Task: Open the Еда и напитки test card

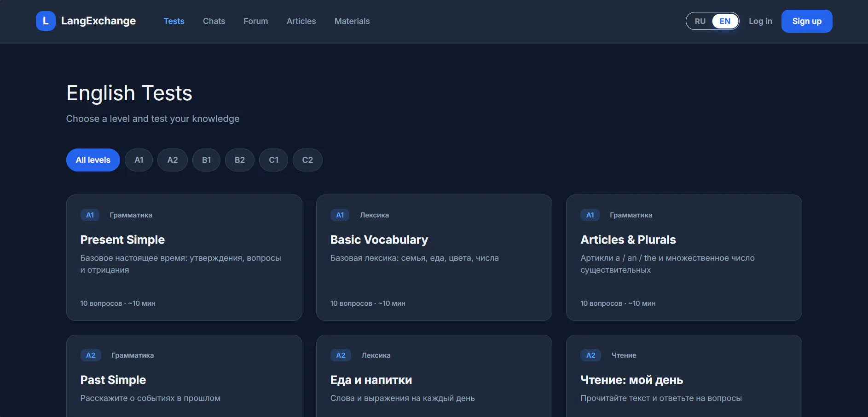Action: [434, 376]
